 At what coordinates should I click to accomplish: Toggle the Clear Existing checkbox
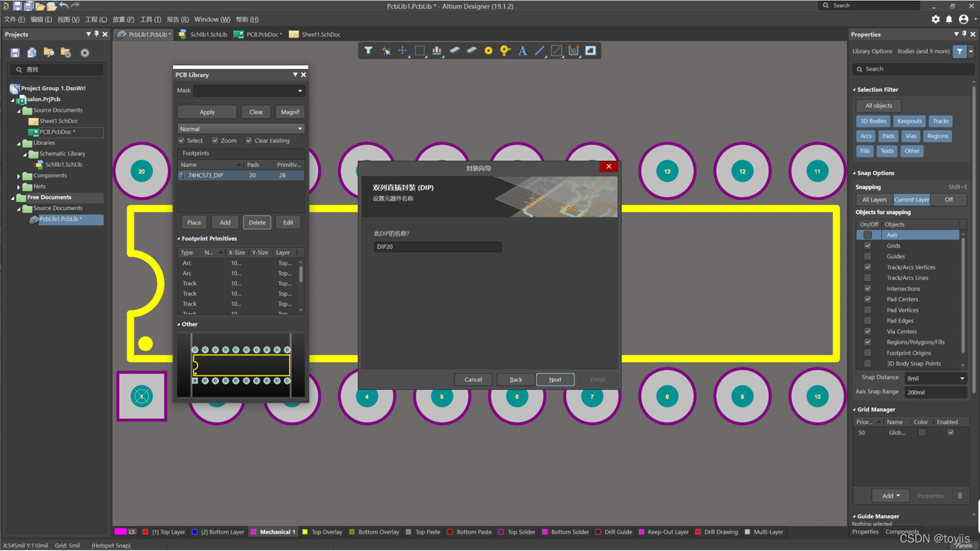point(249,140)
